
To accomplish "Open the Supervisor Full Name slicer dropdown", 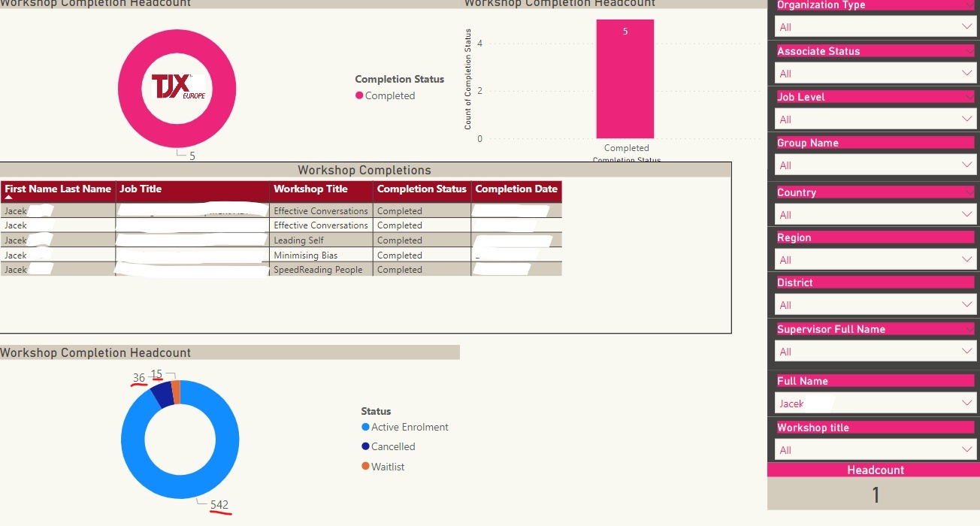I will coord(875,352).
